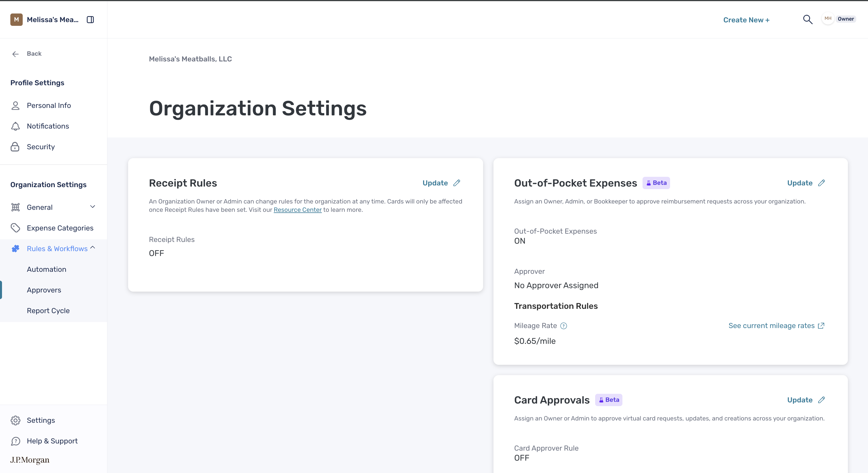Click the J.P.Morgan logo
868x473 pixels.
[30, 460]
